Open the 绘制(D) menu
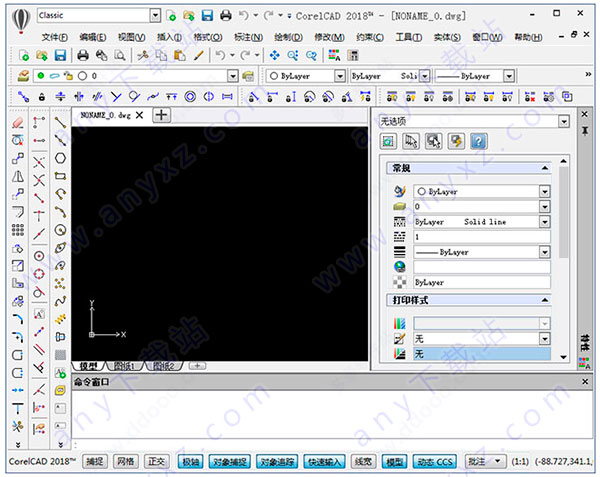The image size is (600, 477). pyautogui.click(x=289, y=37)
